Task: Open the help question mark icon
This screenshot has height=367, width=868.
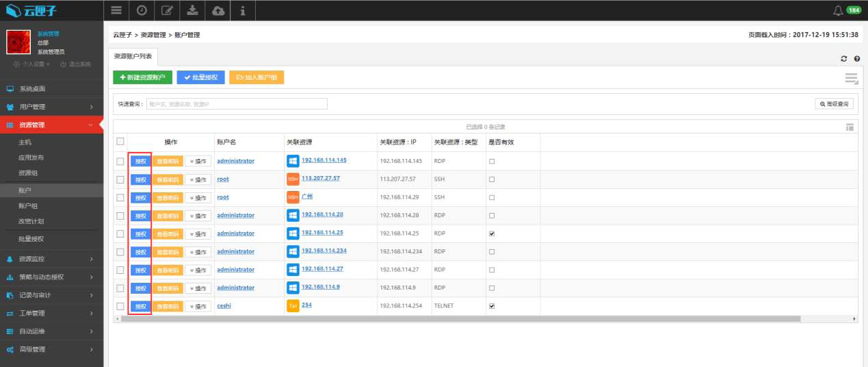Action: tap(856, 59)
